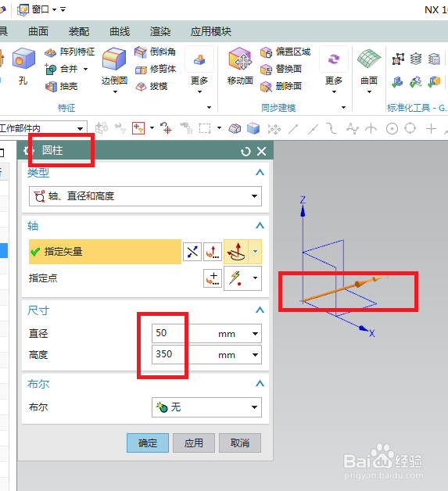Viewport: 448px width, 491px height.
Task: Click the inferred vector type icon
Action: [236, 252]
